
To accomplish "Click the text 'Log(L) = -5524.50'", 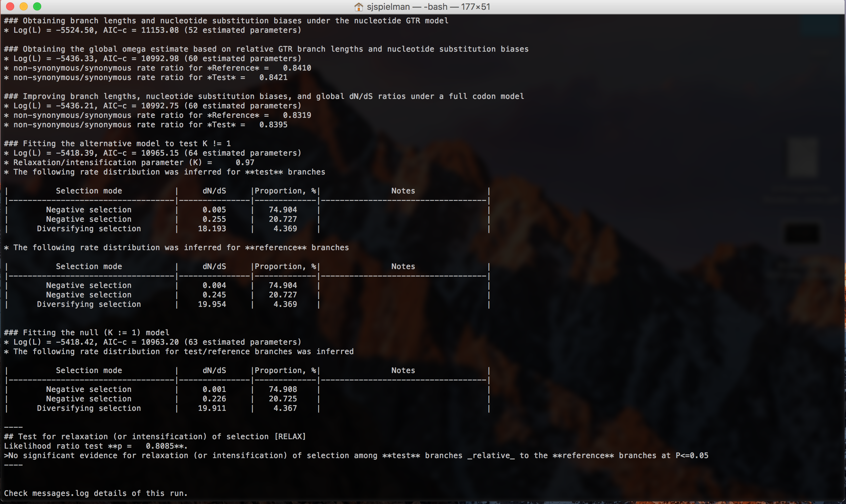I will click(x=53, y=30).
